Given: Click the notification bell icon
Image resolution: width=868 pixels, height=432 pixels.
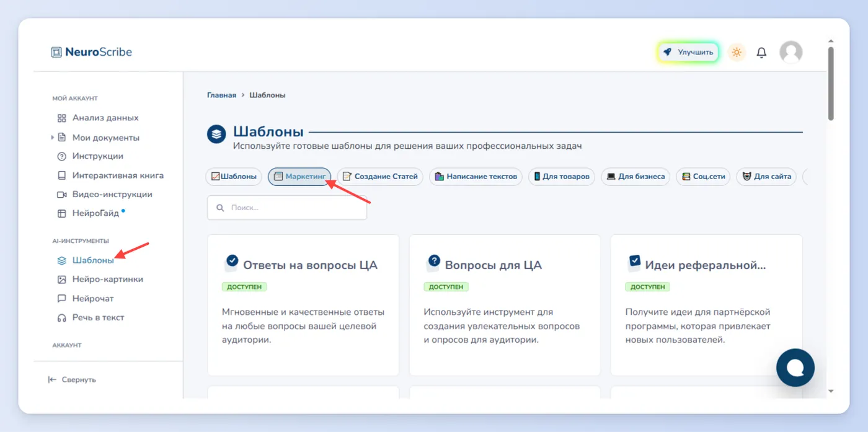Looking at the screenshot, I should pos(761,53).
